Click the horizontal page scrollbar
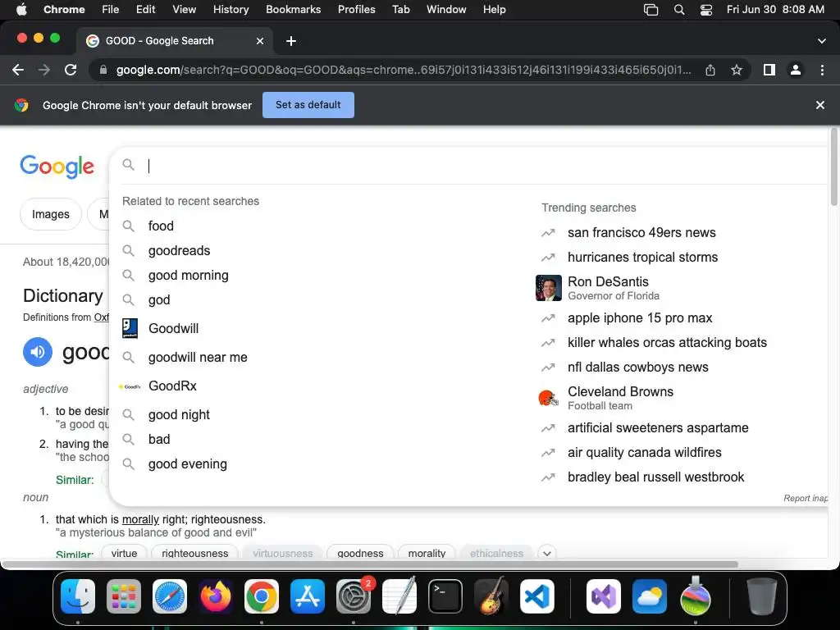 click(x=370, y=564)
